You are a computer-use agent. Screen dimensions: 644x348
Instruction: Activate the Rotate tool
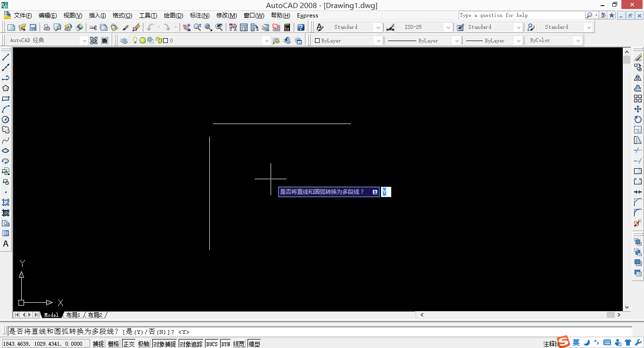638,119
